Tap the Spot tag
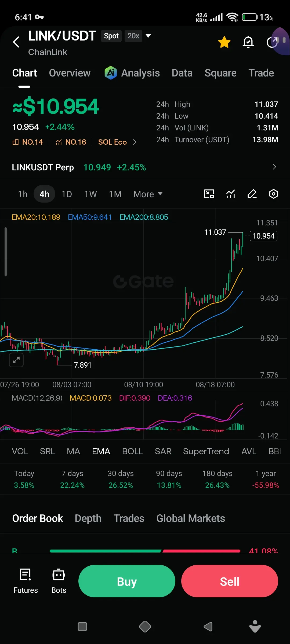This screenshot has height=644, width=290. pyautogui.click(x=111, y=36)
